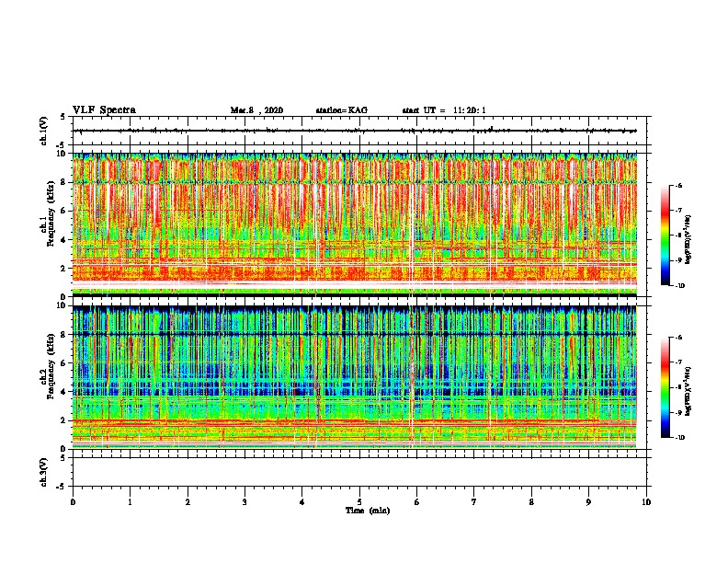Click the upper color scale bar for ch.1
Viewport: 728px width, 563px height.
[x=665, y=236]
